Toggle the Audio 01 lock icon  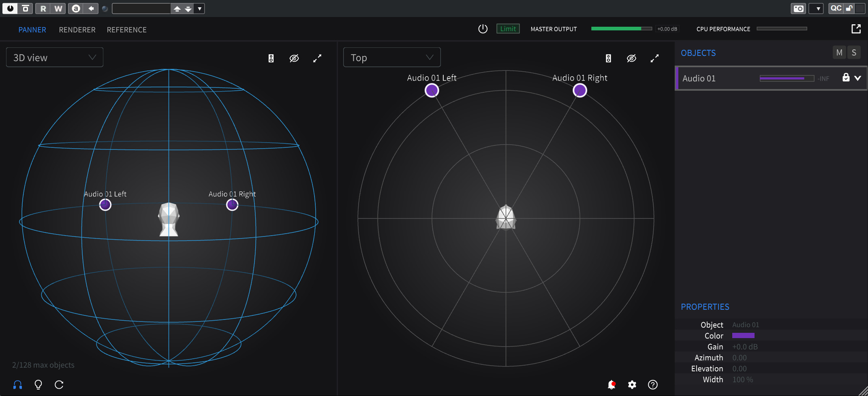pyautogui.click(x=846, y=78)
